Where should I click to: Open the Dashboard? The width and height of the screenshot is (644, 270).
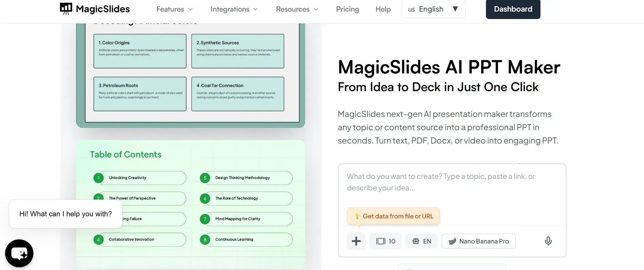tap(513, 9)
